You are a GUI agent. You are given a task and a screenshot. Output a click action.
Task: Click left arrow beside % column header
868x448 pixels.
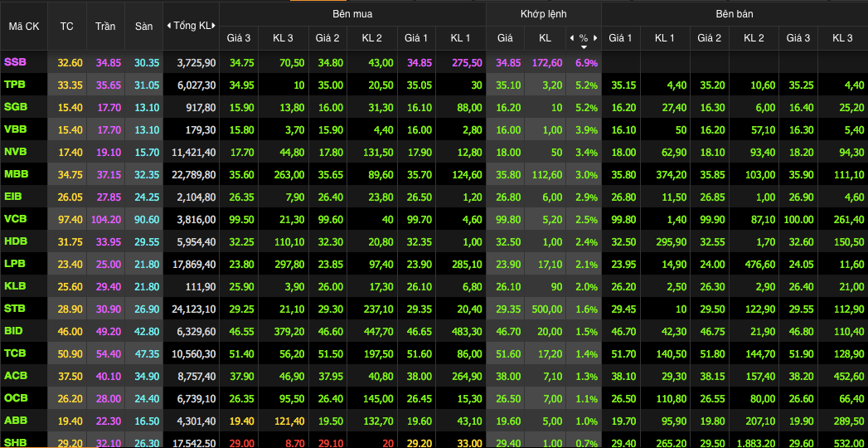(x=571, y=38)
